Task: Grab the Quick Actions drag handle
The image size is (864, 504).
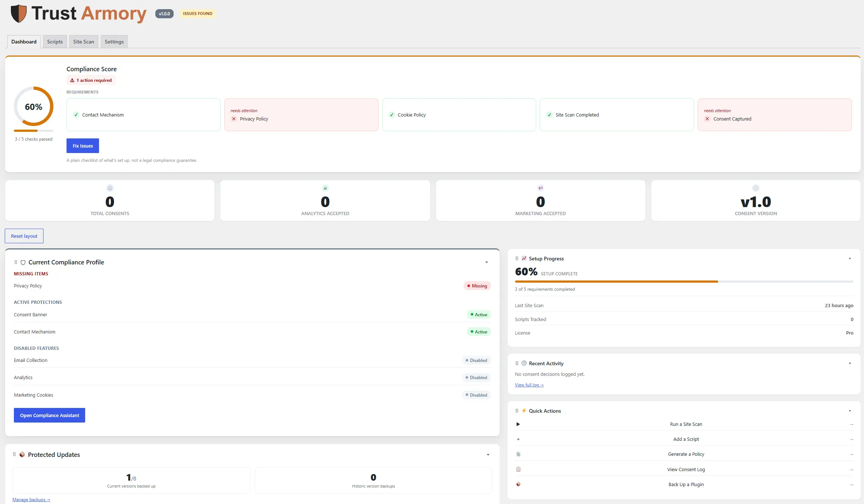Action: tap(517, 411)
